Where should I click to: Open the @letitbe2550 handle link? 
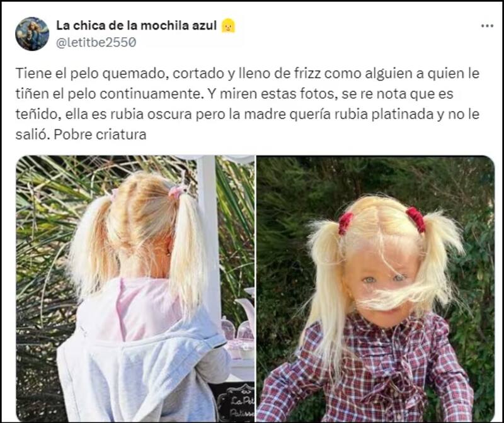coord(96,42)
